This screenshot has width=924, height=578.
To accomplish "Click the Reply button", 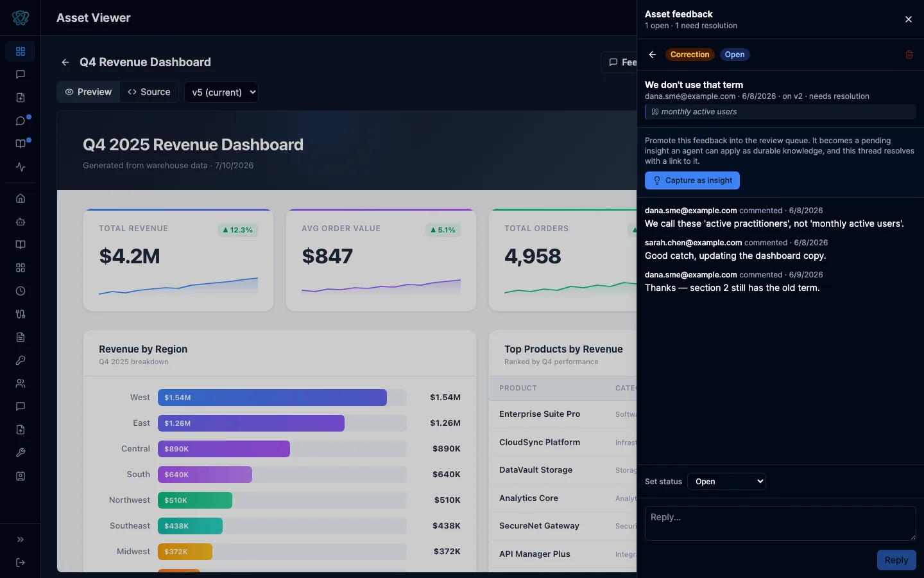I will point(896,560).
